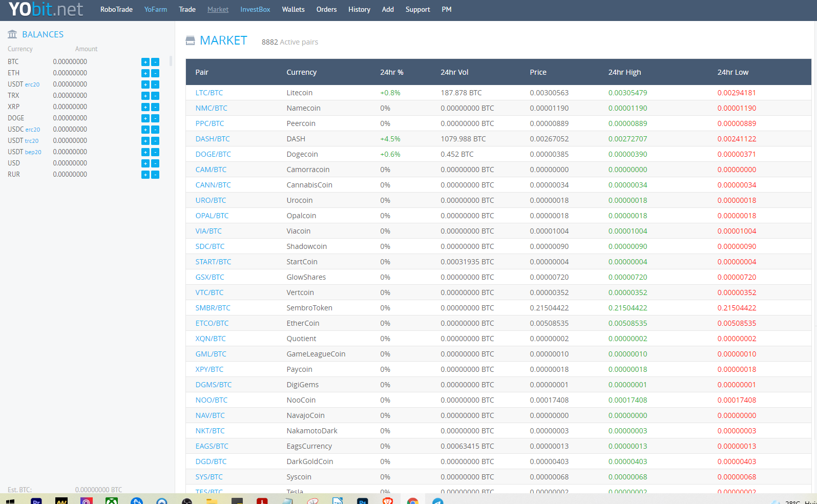The image size is (817, 504).
Task: Open Google Chrome from the taskbar
Action: [x=413, y=501]
